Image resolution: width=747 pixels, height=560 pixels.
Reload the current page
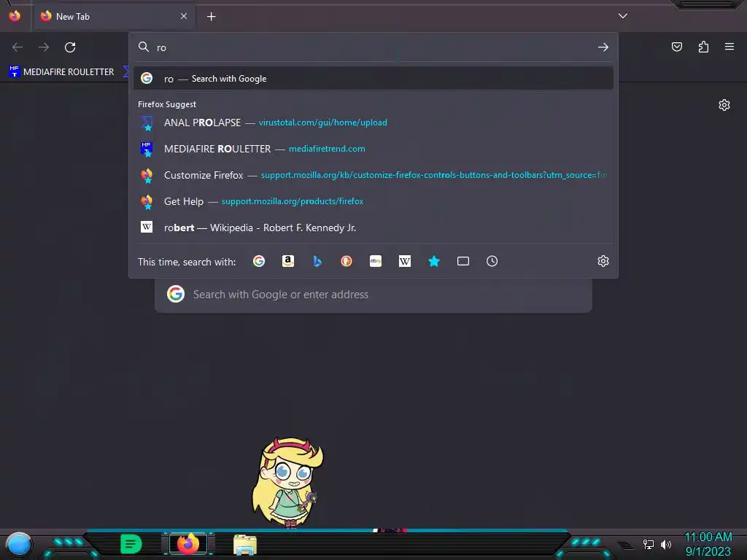point(70,47)
